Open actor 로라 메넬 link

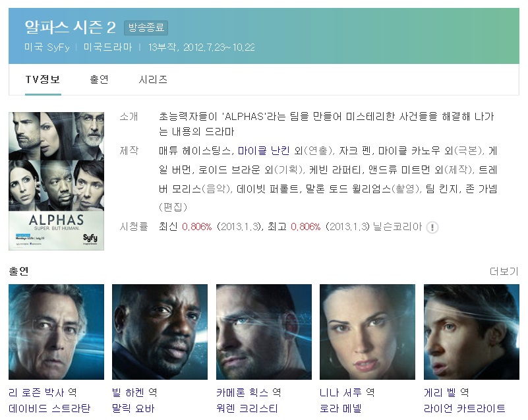pos(340,408)
